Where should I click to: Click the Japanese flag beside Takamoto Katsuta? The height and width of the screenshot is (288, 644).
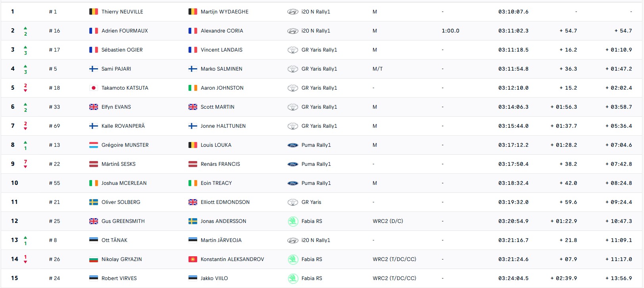(x=94, y=88)
